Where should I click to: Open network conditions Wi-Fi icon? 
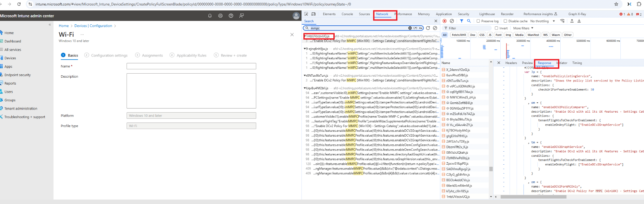(x=562, y=21)
